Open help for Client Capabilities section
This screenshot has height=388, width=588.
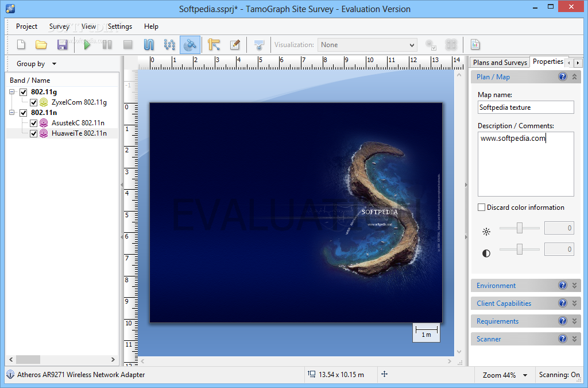tap(563, 303)
